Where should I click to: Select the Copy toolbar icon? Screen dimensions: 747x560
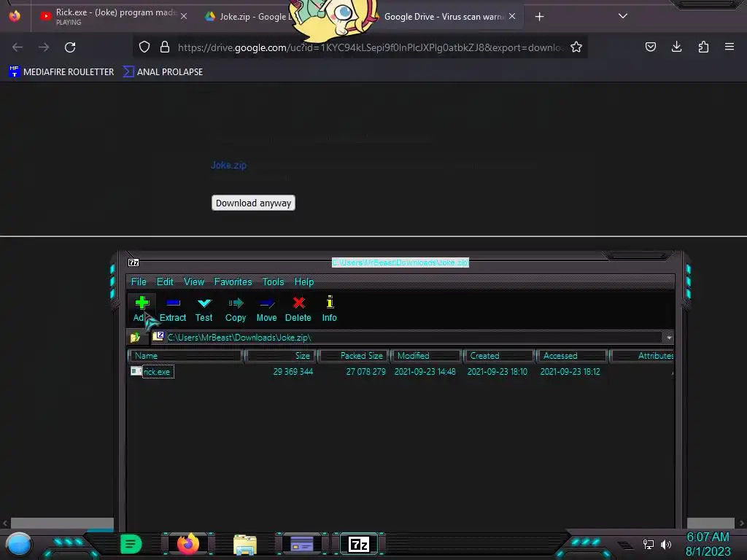[236, 309]
